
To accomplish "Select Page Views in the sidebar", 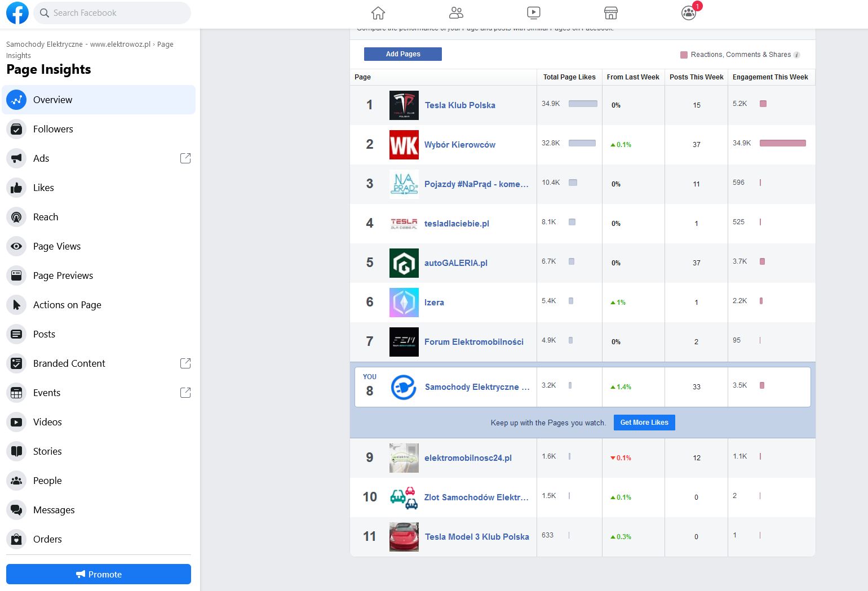I will [x=99, y=246].
